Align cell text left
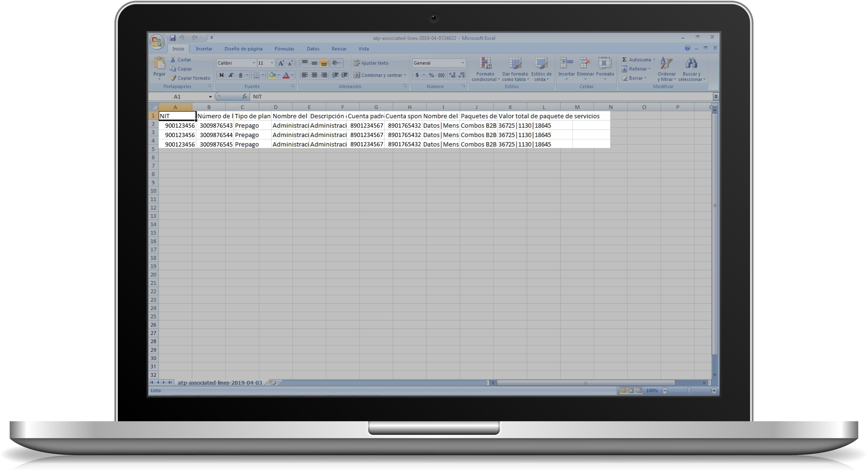Screen dimensions: 868x472 [305, 75]
